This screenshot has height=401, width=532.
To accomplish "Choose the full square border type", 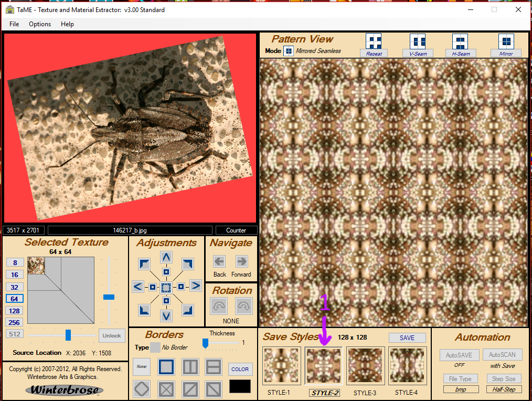I will [x=166, y=367].
